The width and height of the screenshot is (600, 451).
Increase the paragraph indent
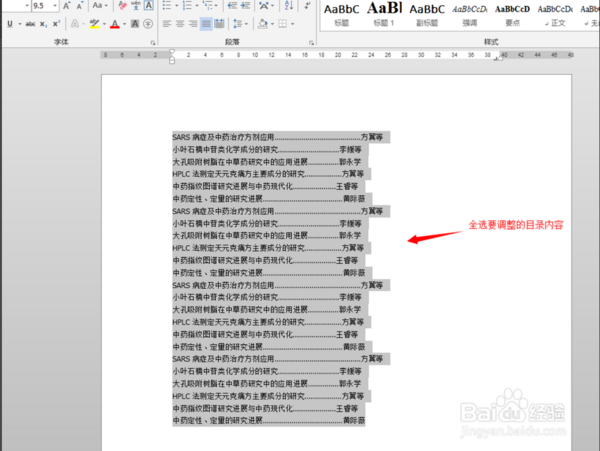[x=245, y=5]
